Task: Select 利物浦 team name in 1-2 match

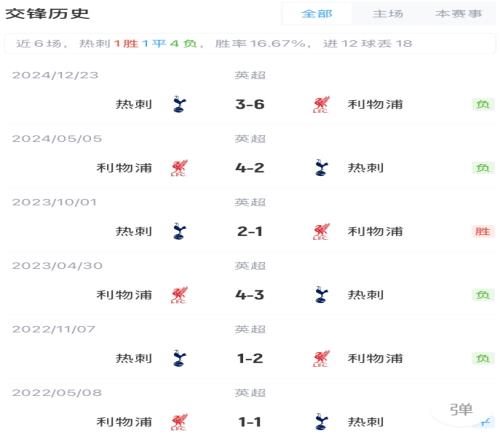Action: [x=375, y=359]
